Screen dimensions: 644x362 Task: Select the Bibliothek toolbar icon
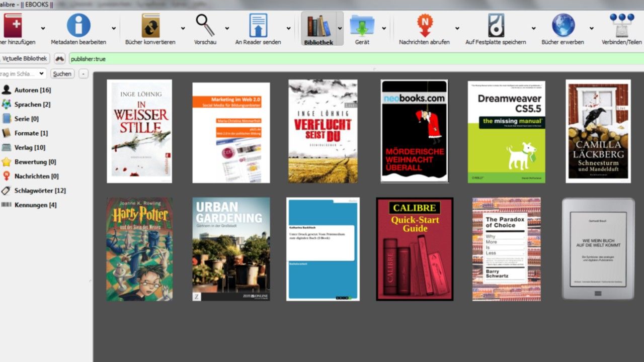319,26
